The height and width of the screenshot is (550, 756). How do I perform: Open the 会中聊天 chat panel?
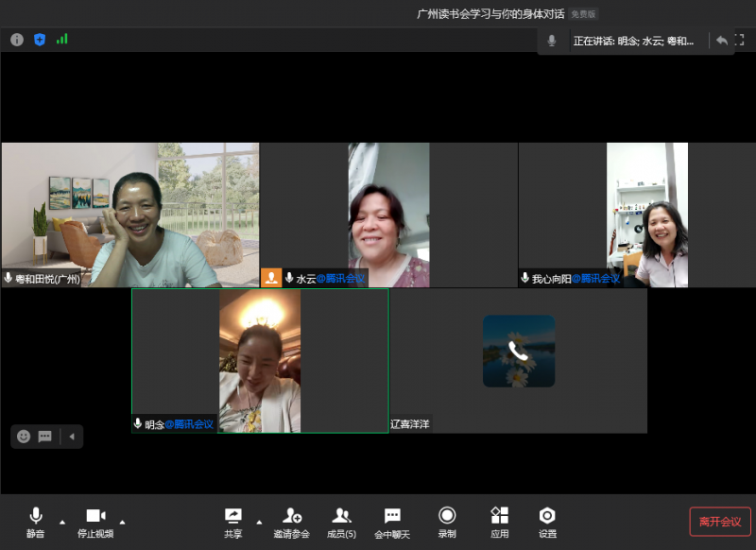(x=392, y=522)
